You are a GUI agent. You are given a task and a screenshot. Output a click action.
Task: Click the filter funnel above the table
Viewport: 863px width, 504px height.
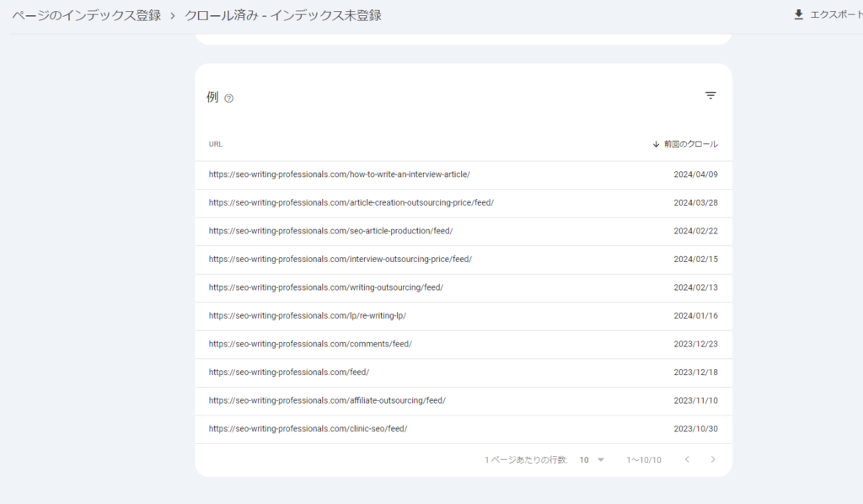[710, 95]
